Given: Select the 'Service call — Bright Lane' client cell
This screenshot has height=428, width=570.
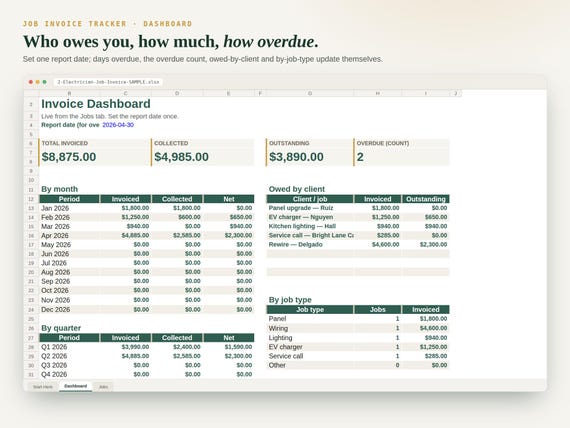Looking at the screenshot, I should click(311, 235).
